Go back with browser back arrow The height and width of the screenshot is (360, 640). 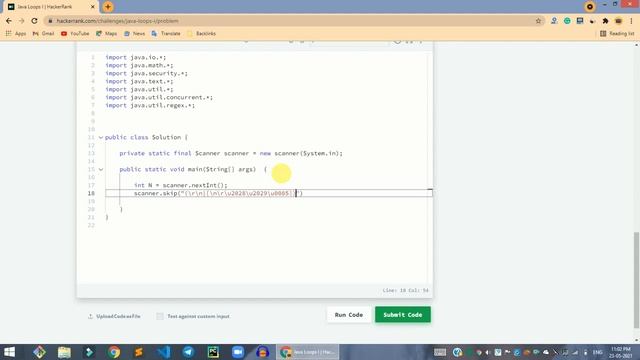point(9,21)
